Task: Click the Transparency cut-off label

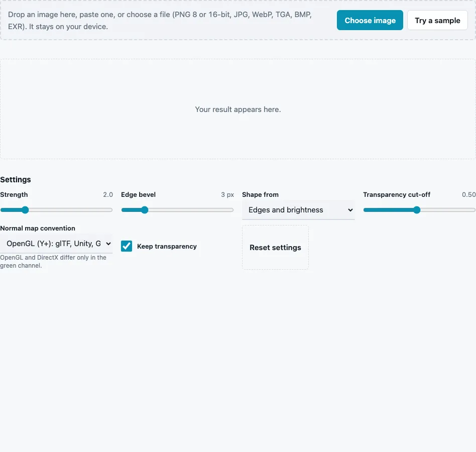Action: [x=397, y=194]
